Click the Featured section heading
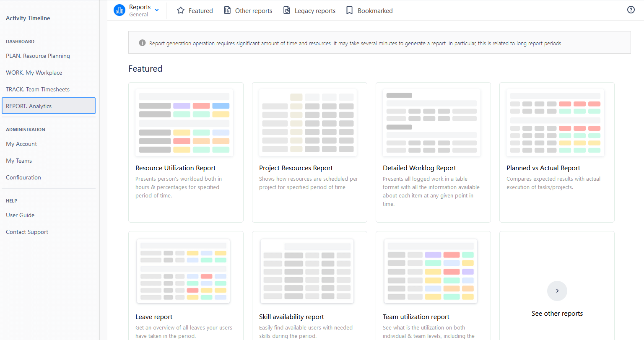The height and width of the screenshot is (340, 644). (x=145, y=68)
